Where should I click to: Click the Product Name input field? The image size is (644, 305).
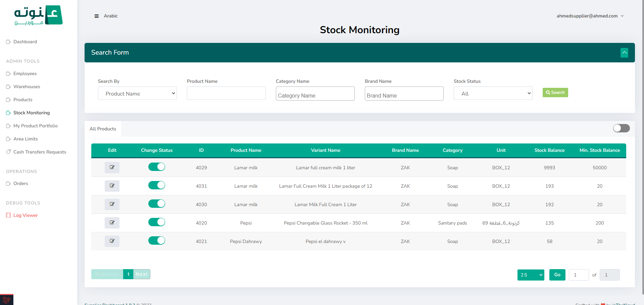click(x=226, y=94)
